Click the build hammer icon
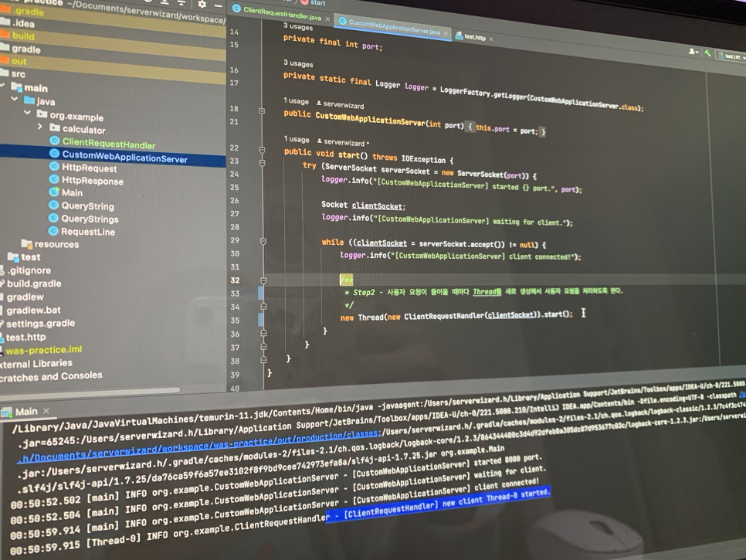This screenshot has width=746, height=560. pos(708,53)
